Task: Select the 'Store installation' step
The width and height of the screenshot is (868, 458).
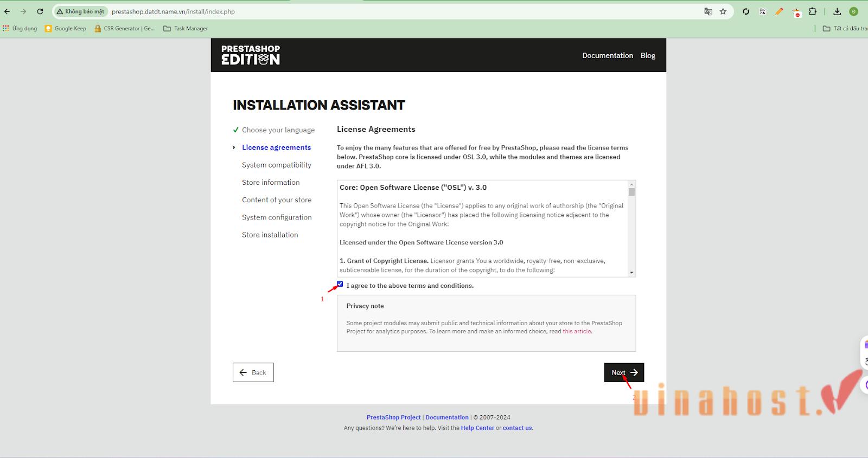Action: click(270, 235)
